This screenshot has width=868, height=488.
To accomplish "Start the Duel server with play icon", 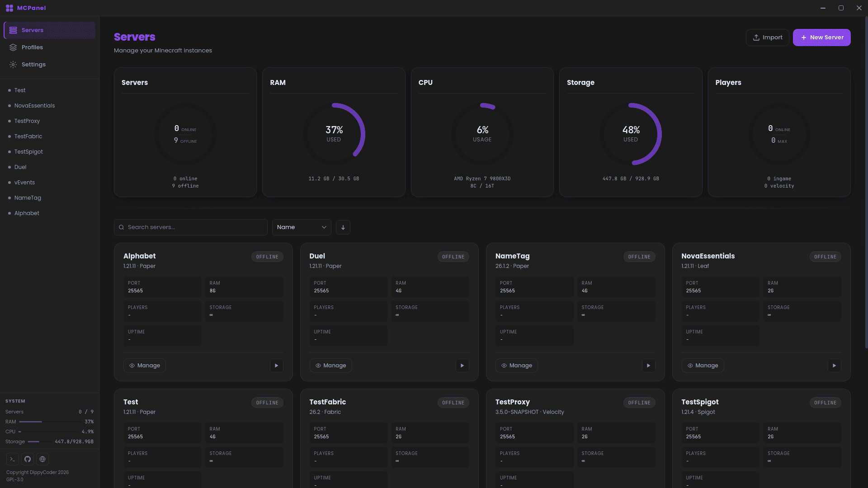I will [462, 366].
